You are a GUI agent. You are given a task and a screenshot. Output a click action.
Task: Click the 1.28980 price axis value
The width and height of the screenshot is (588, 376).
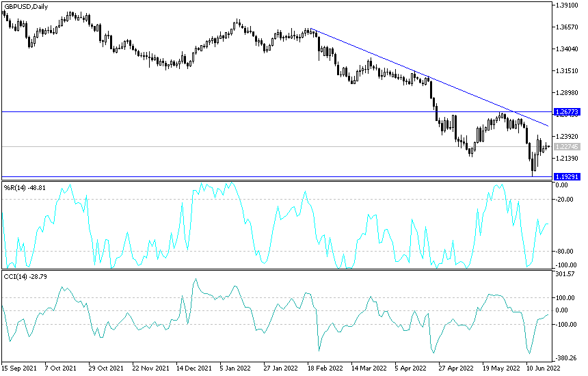tap(567, 92)
